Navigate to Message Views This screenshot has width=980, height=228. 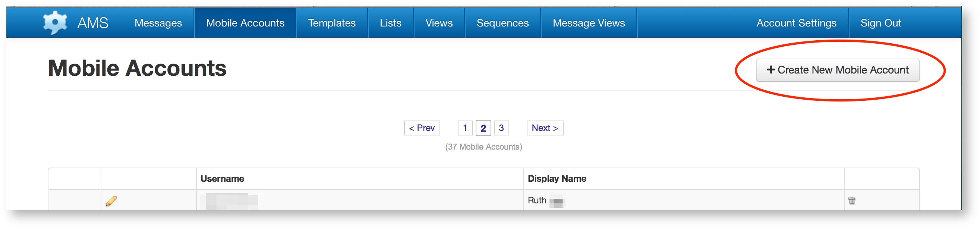pos(589,23)
